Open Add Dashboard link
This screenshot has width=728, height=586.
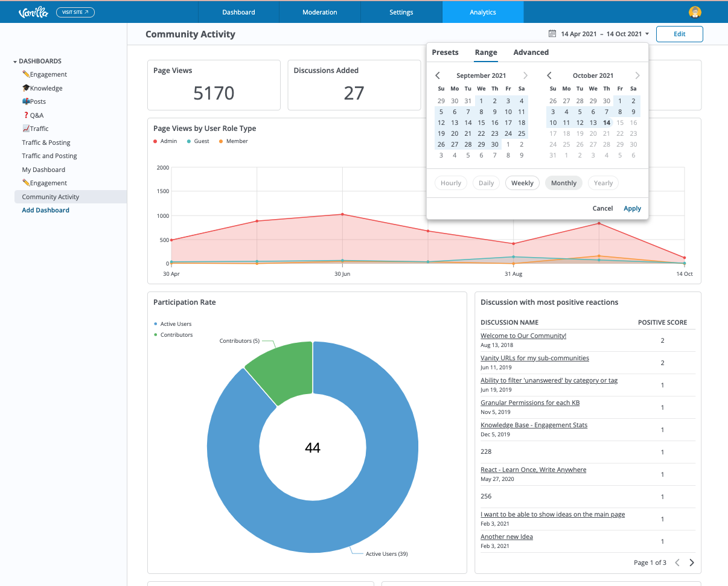46,210
